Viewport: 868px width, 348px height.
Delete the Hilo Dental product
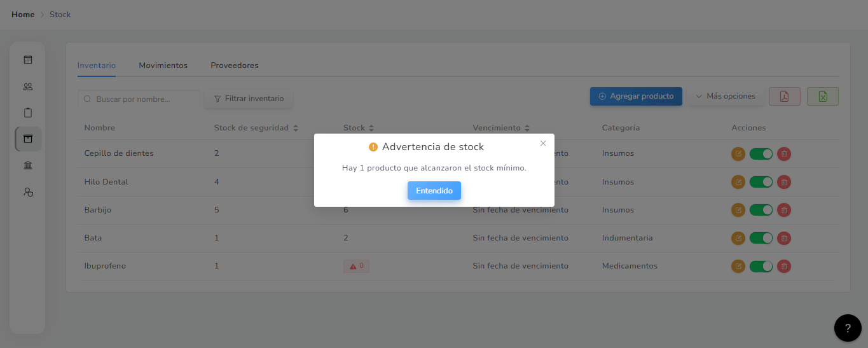(x=784, y=182)
